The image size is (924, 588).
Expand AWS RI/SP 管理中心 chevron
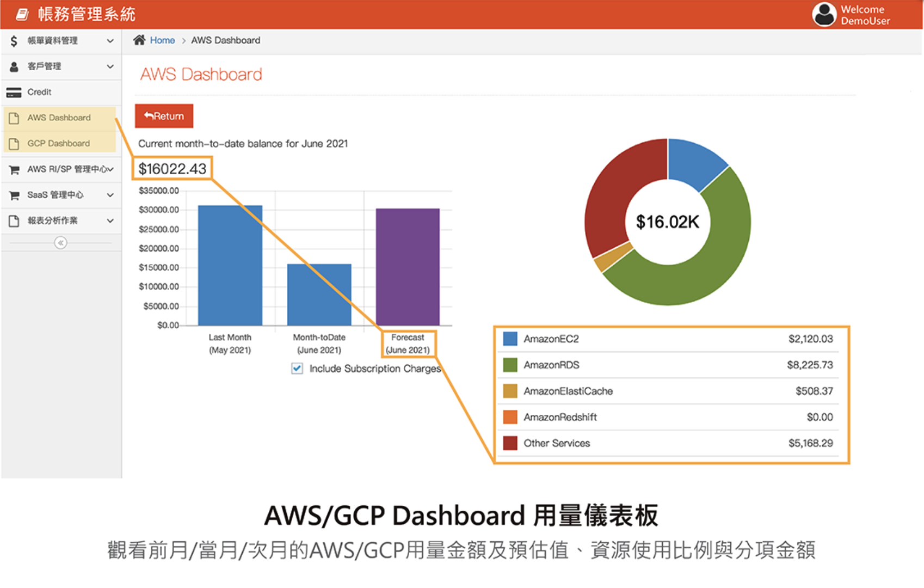point(110,169)
